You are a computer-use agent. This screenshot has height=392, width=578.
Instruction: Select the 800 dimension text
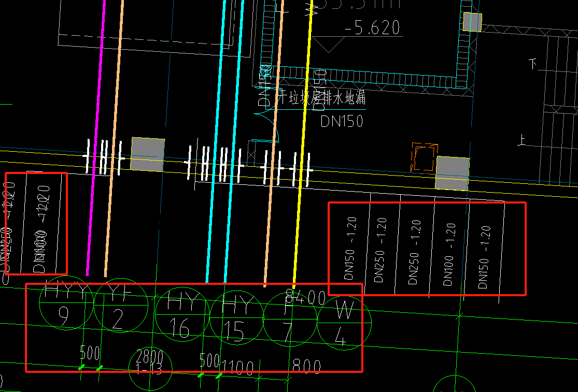tap(307, 366)
